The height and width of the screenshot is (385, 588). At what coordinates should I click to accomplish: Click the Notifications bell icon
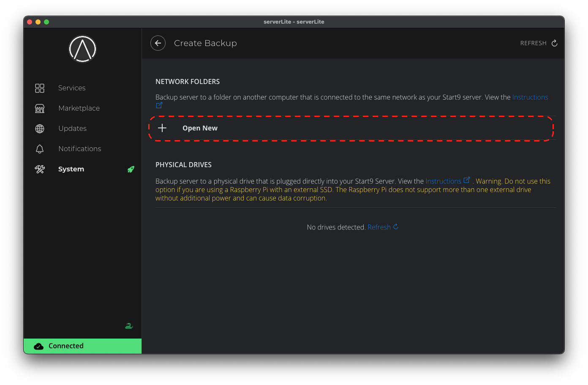(x=40, y=149)
